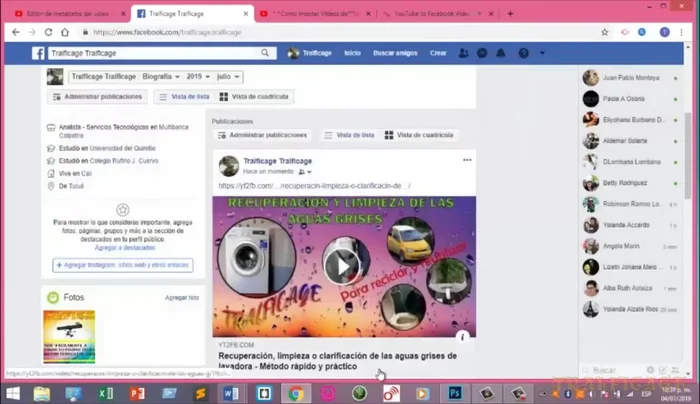Open Chrome's three-dot menu
This screenshot has height=404, width=700.
(681, 32)
